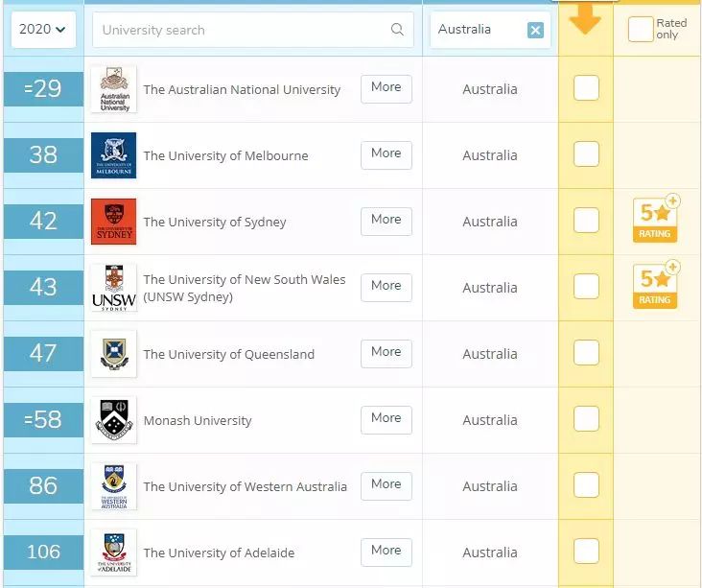Image resolution: width=702 pixels, height=588 pixels.
Task: Open The University of New South Wales link
Action: pyautogui.click(x=245, y=288)
